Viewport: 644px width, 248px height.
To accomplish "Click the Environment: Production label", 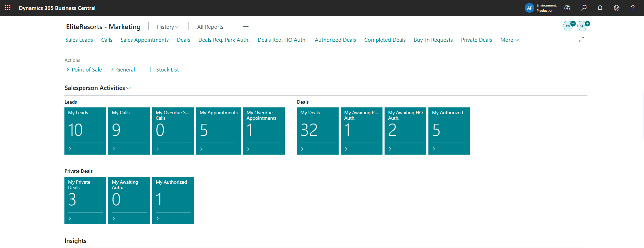I will (x=546, y=8).
